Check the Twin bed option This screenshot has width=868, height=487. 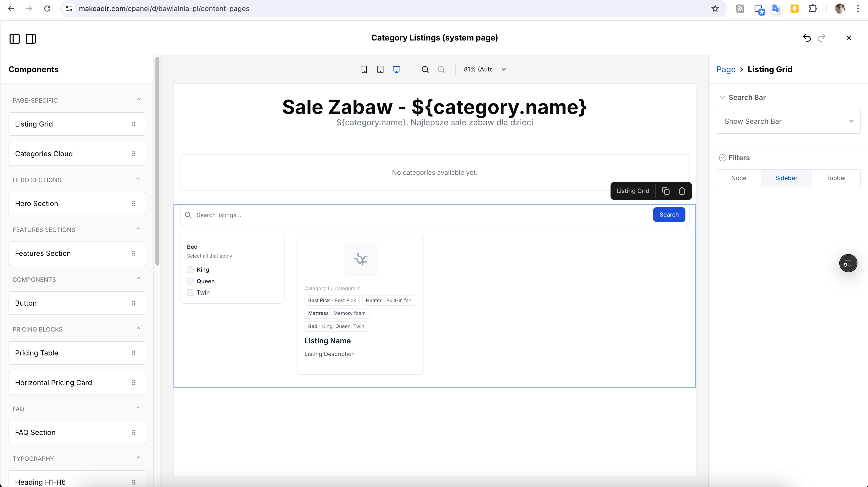(190, 293)
